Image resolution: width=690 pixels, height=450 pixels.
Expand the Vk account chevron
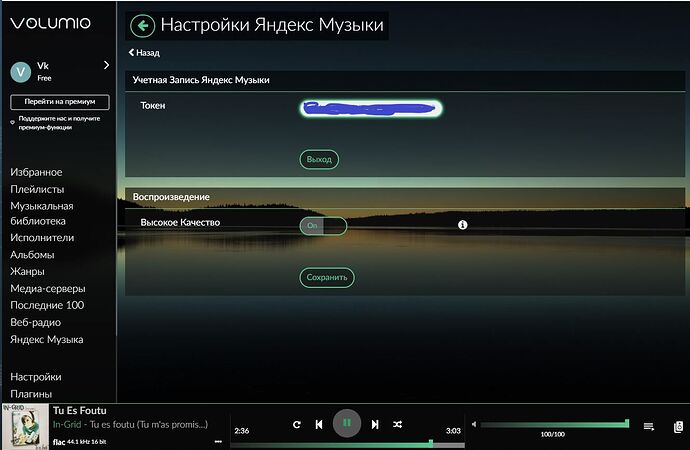[106, 65]
